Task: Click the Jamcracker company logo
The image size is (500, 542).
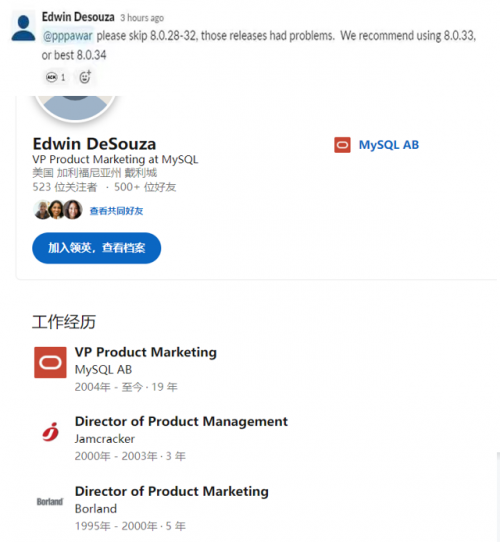Action: (x=50, y=432)
